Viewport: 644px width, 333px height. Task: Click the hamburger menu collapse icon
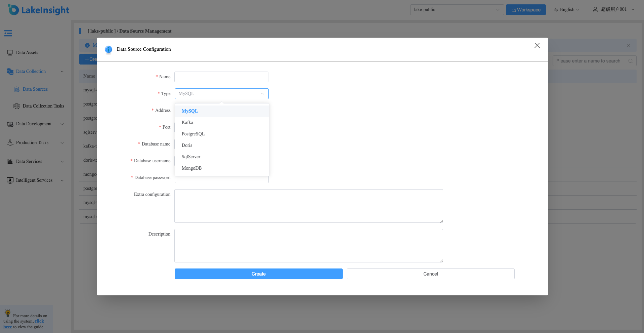[x=8, y=33]
